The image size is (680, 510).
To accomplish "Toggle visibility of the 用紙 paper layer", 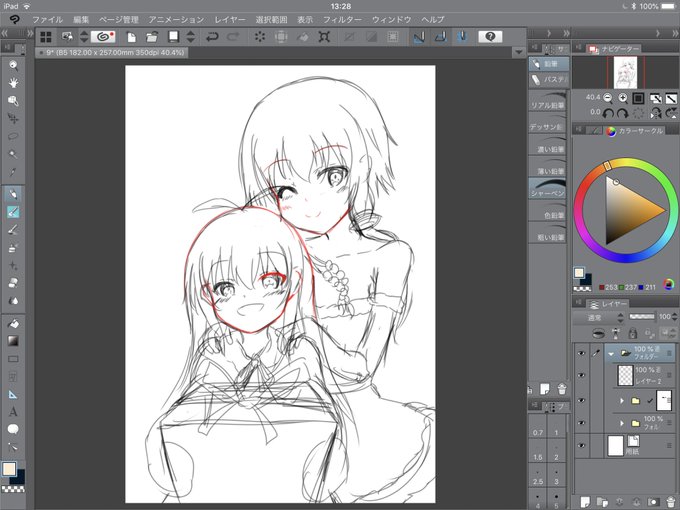I will (x=581, y=446).
